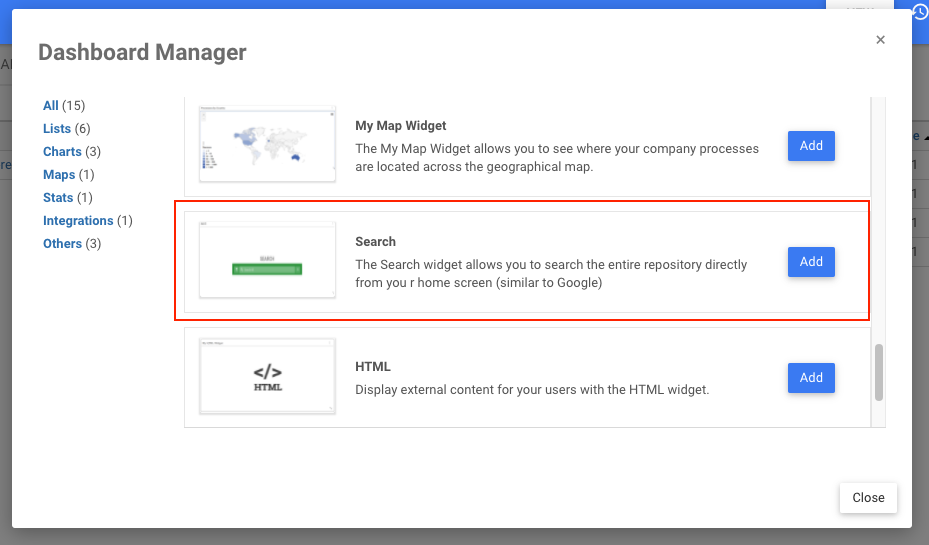
Task: Click the My Map Widget thumbnail
Action: point(267,144)
